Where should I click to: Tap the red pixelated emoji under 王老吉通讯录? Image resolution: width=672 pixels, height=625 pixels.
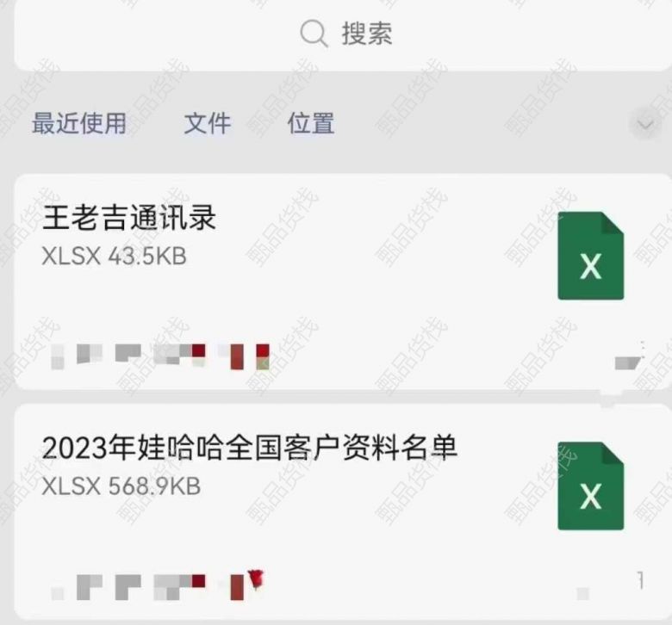coord(263,356)
